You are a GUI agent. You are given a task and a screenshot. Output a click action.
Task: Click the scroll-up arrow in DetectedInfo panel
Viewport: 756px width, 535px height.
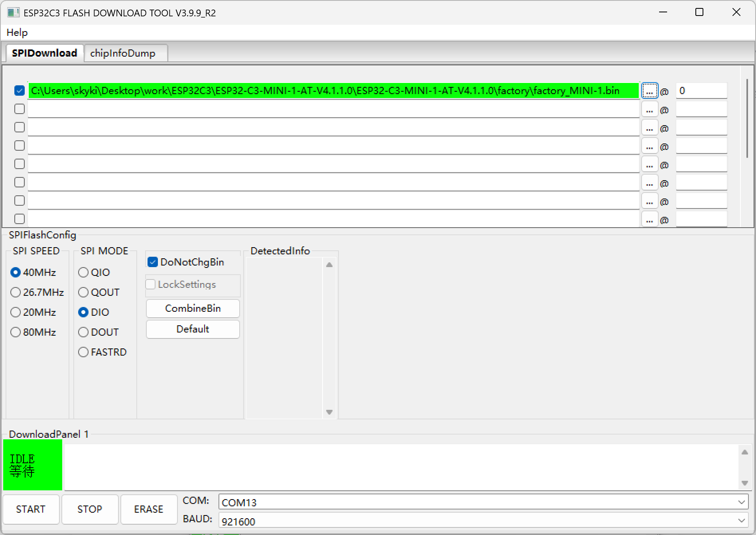pyautogui.click(x=329, y=264)
